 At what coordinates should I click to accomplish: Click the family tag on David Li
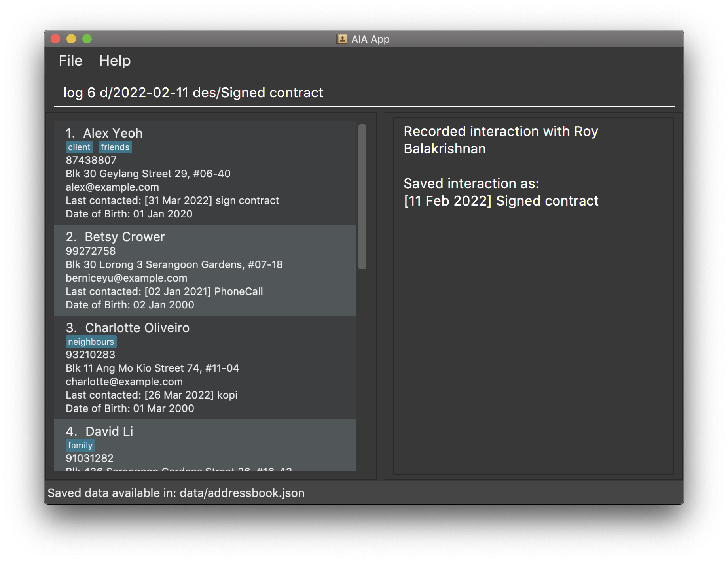[x=80, y=445]
